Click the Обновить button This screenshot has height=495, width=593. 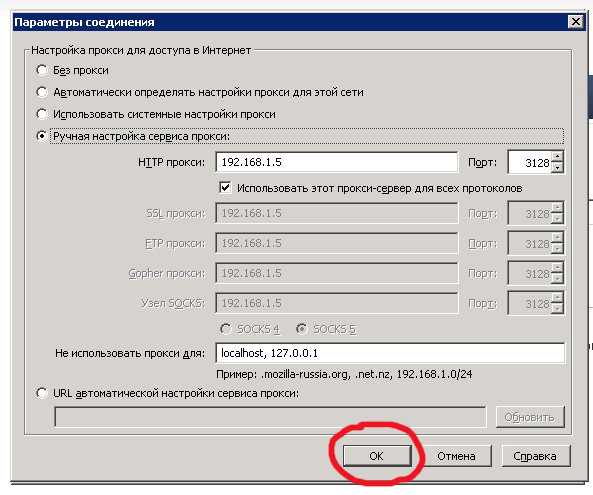(x=530, y=417)
